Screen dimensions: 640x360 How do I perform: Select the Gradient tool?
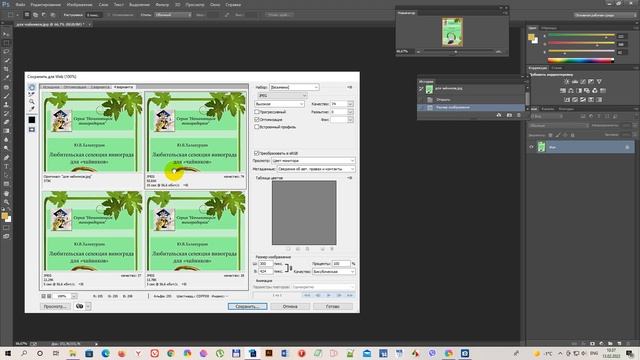(x=6, y=131)
